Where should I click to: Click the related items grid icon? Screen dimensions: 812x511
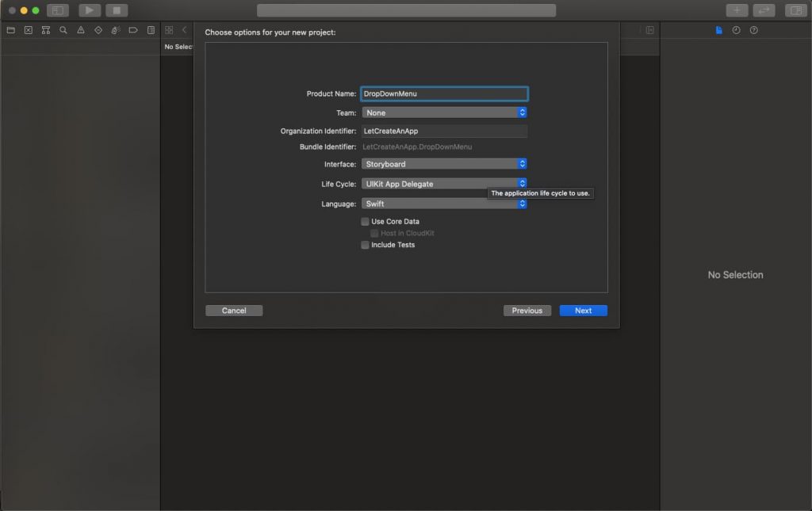(x=169, y=30)
